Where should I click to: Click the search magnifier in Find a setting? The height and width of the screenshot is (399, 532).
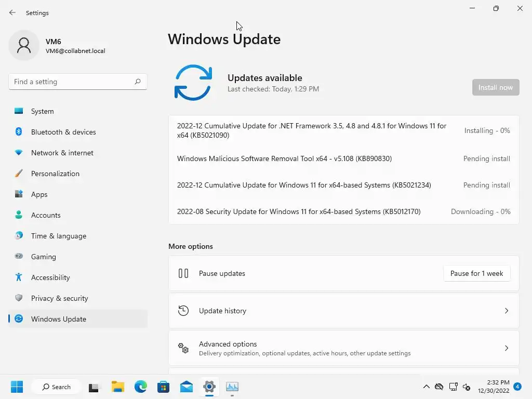click(137, 82)
